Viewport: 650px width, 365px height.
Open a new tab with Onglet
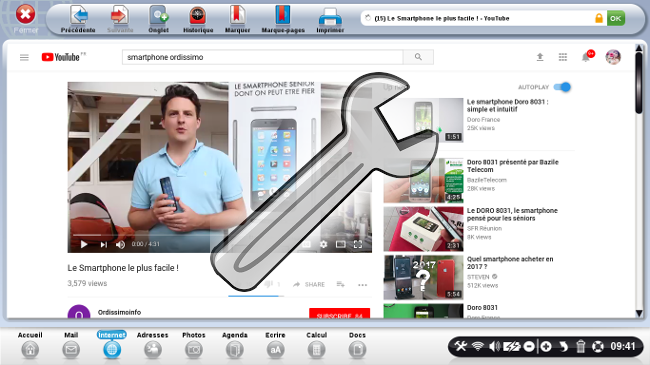(x=158, y=19)
